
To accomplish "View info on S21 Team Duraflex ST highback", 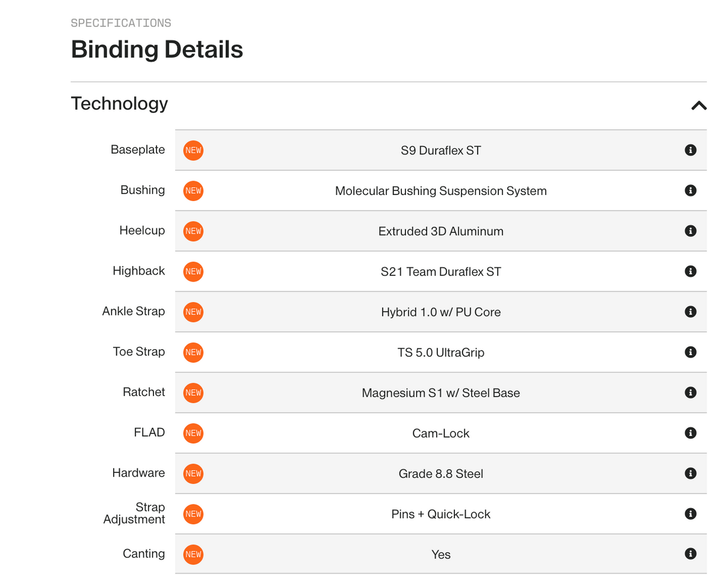I will [691, 271].
